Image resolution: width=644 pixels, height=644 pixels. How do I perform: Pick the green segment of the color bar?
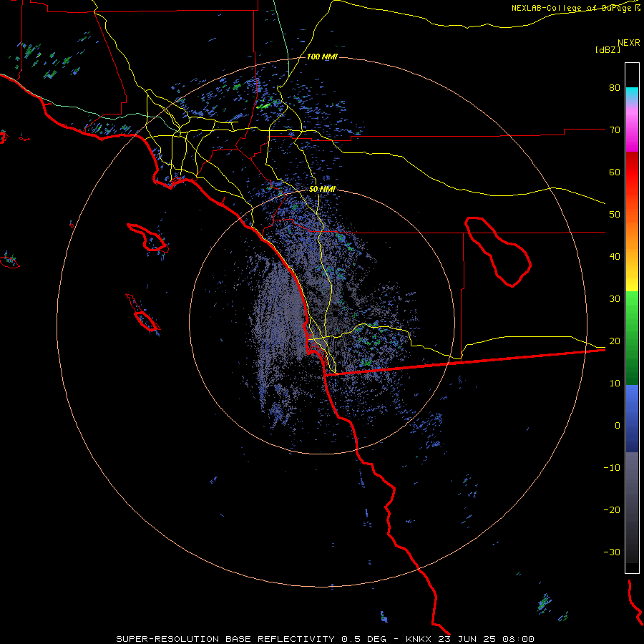[632, 338]
